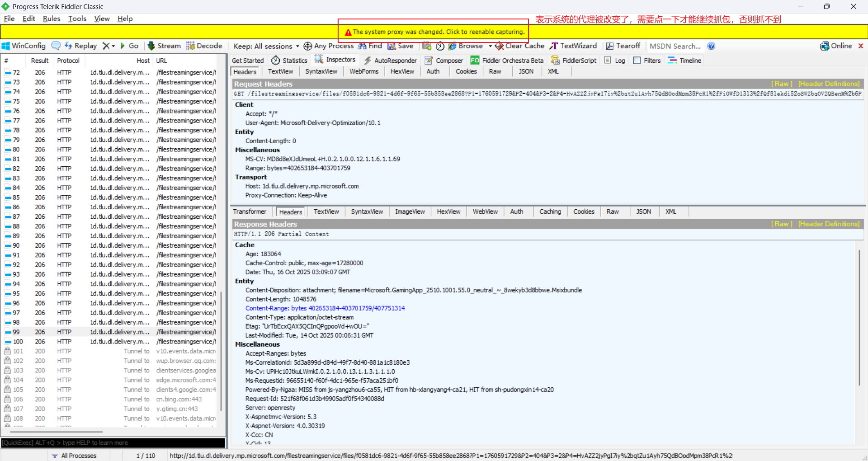This screenshot has width=868, height=461.
Task: Toggle the Decode button
Action: tap(204, 46)
